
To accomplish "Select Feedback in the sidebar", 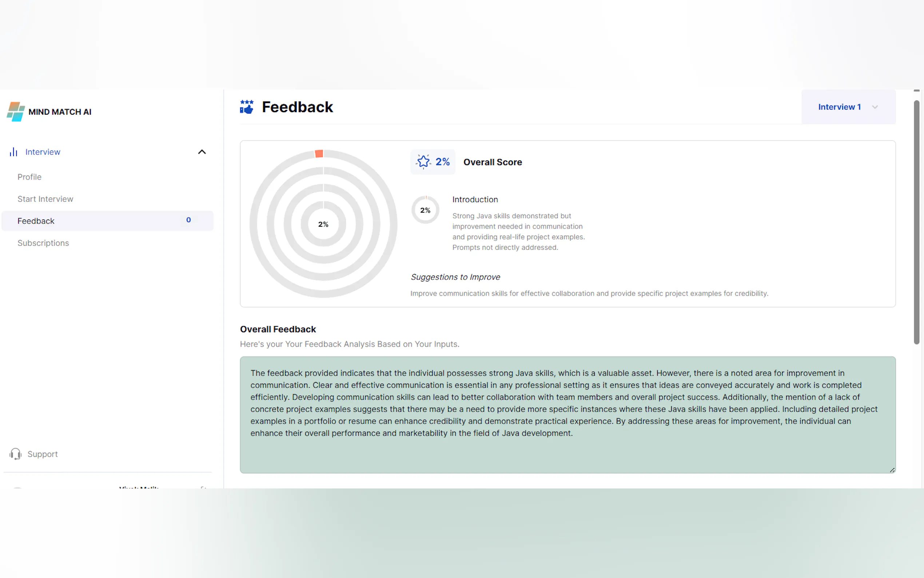I will [36, 221].
